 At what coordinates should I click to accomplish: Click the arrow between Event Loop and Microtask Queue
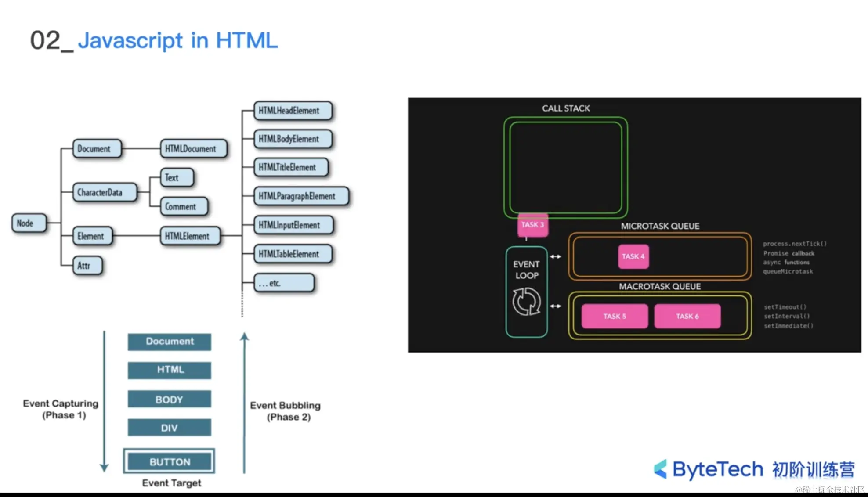point(556,256)
